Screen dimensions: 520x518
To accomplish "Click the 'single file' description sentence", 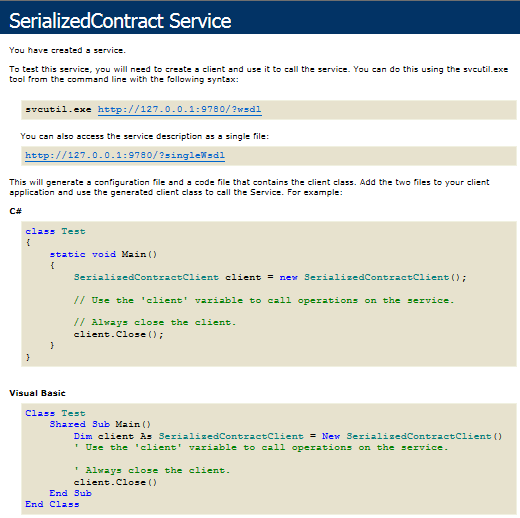I will click(144, 137).
